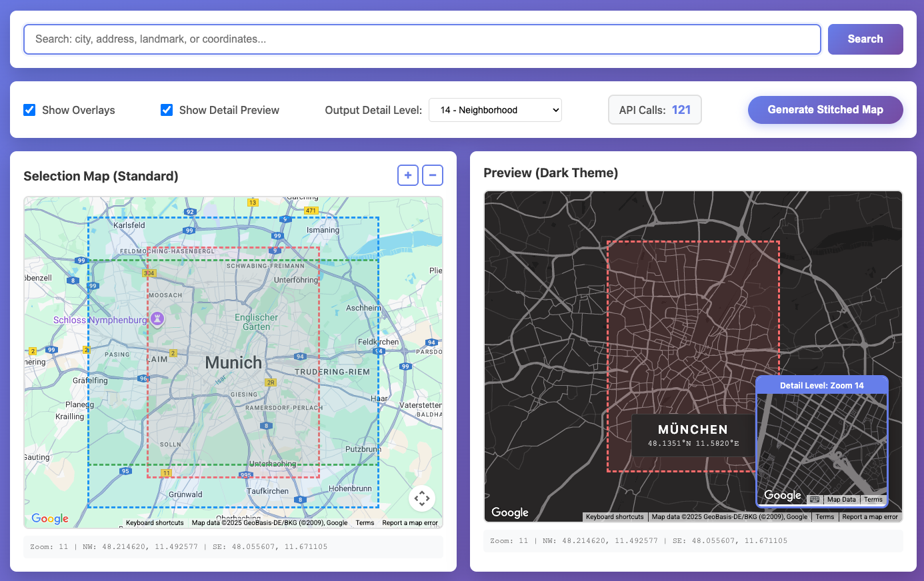Zoom in with the plus button
924x581 pixels.
coord(408,175)
